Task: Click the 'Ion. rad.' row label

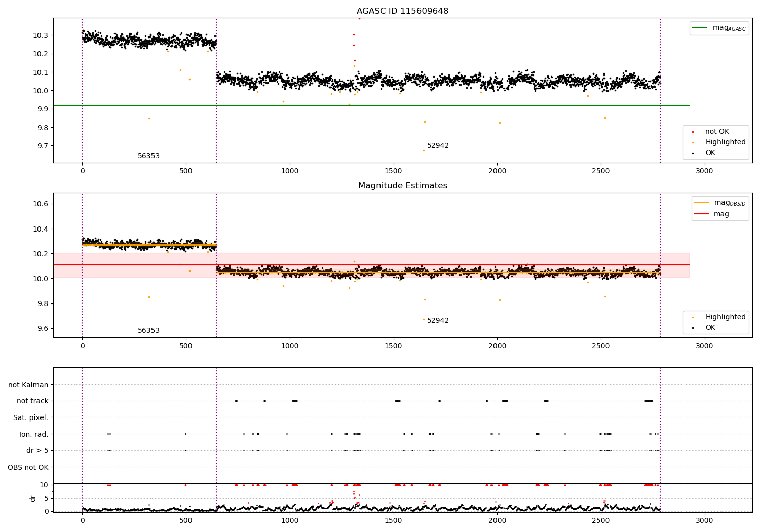Action: click(x=34, y=434)
